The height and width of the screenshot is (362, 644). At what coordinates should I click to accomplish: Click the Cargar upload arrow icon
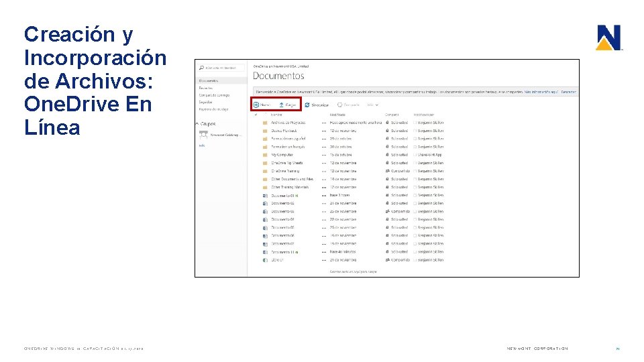[x=281, y=105]
